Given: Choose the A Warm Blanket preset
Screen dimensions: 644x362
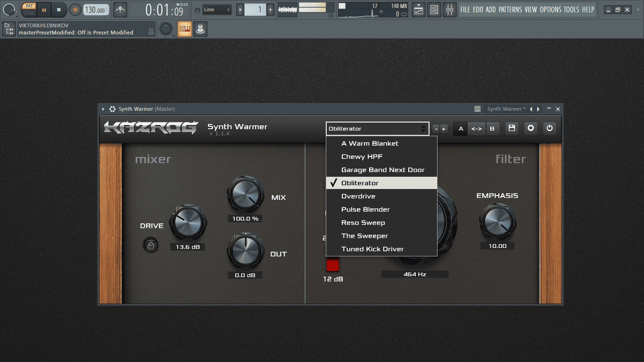Looking at the screenshot, I should click(381, 143).
